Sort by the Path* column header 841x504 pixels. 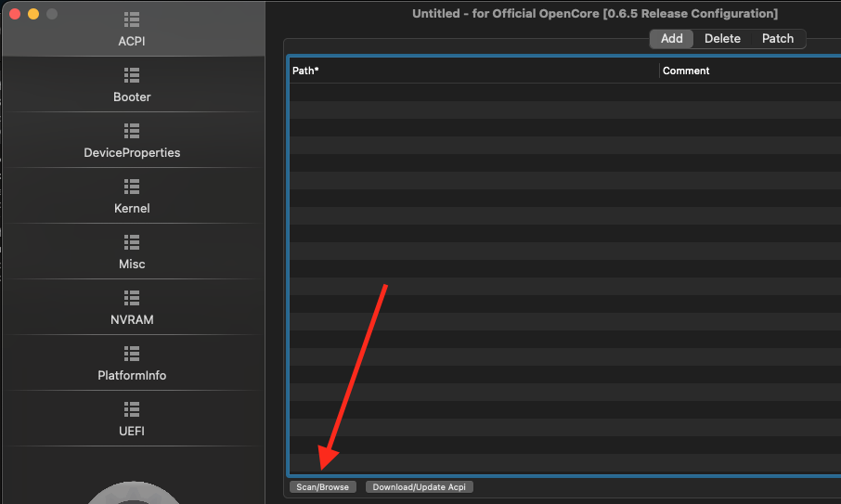[x=474, y=71]
